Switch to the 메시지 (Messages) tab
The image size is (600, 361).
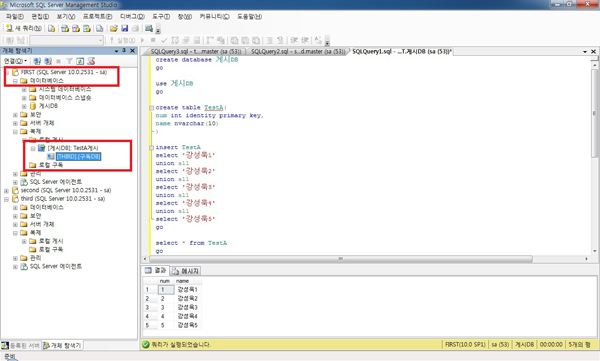(185, 271)
